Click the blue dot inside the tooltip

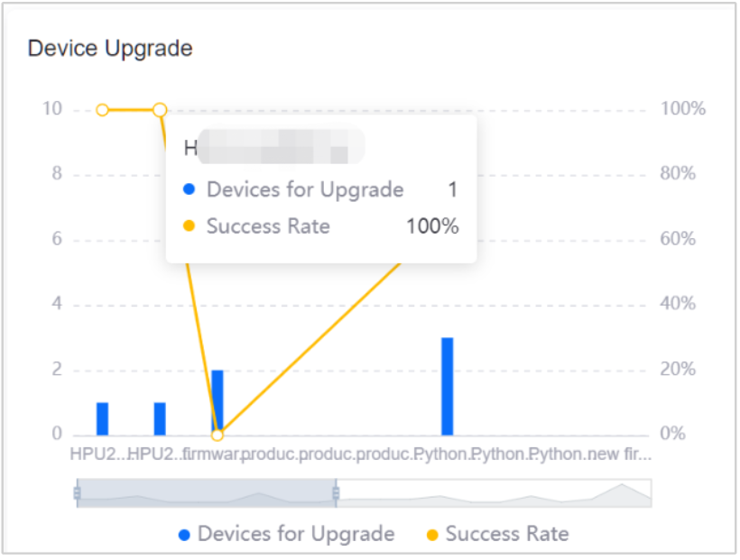pos(190,189)
